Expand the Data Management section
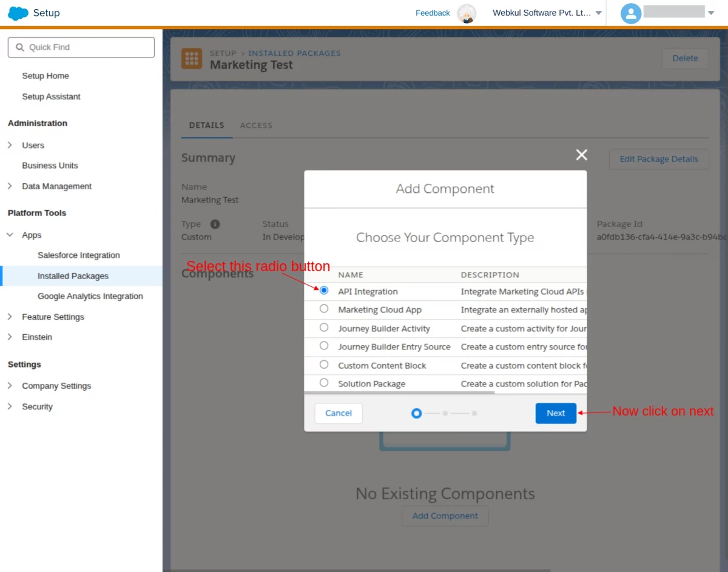The image size is (728, 572). click(x=10, y=186)
